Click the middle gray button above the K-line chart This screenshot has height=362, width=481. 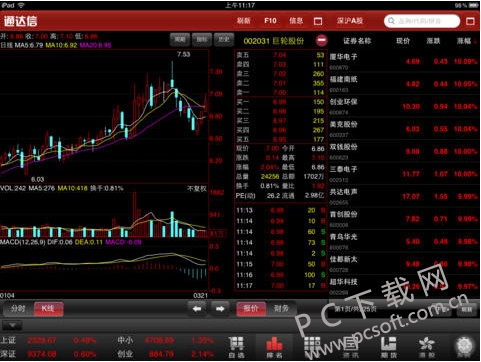point(201,39)
